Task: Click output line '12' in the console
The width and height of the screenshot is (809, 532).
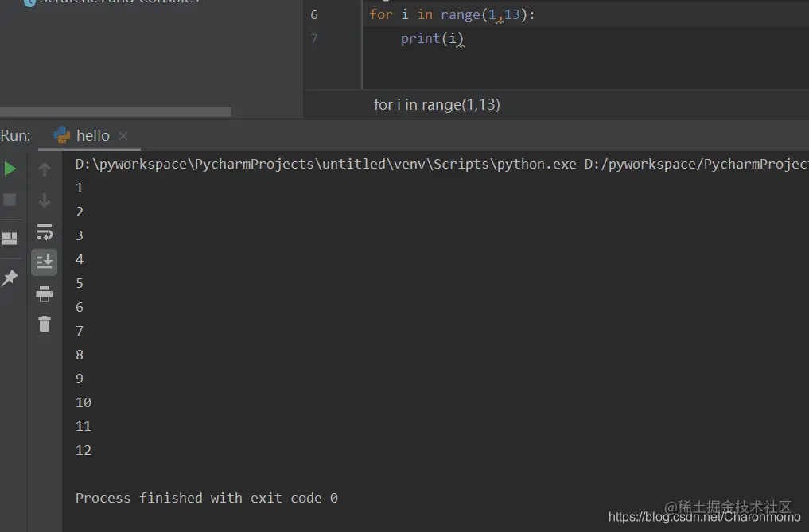Action: tap(83, 450)
